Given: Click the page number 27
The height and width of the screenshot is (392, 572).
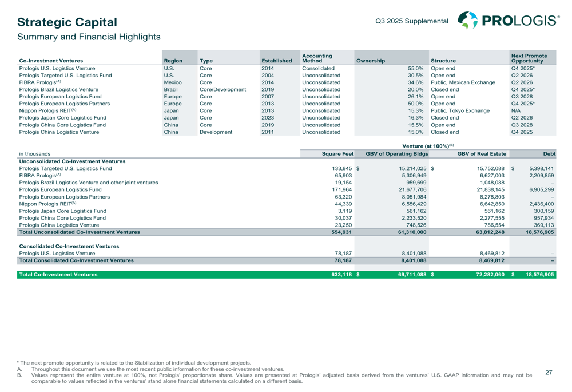Looking at the screenshot, I should pos(549,373).
